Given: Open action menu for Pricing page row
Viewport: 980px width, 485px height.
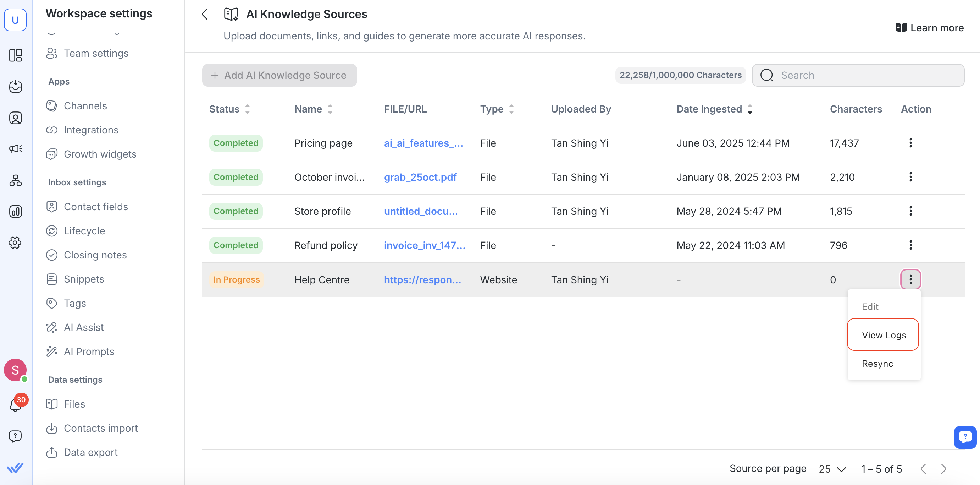Looking at the screenshot, I should coord(910,143).
